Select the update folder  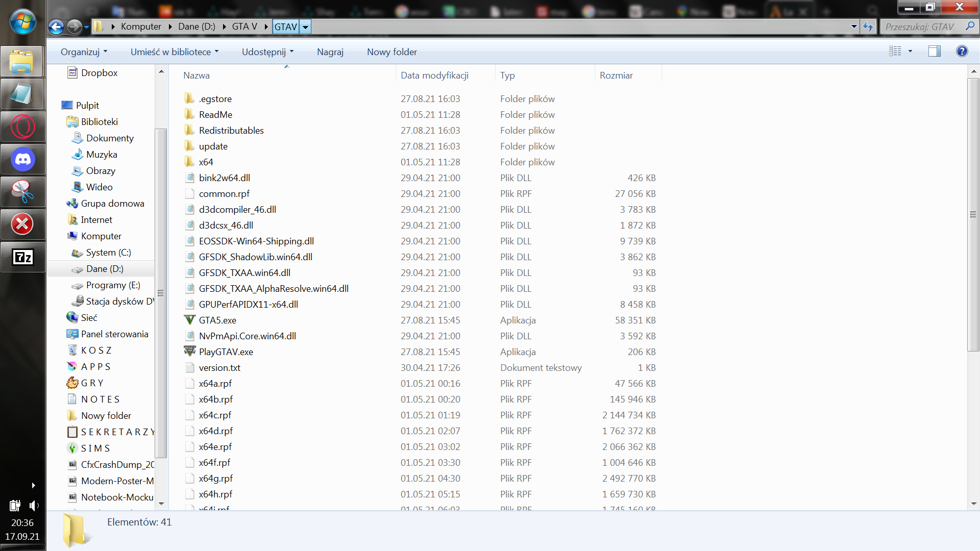coord(213,146)
